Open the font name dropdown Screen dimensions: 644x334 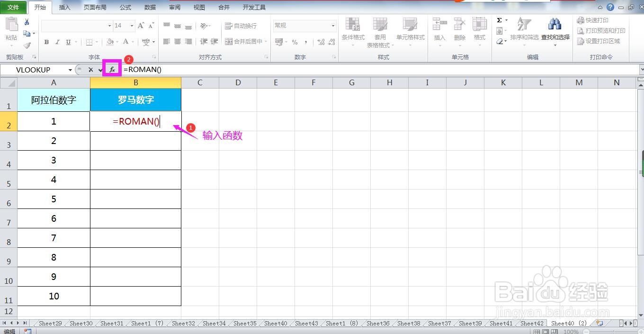click(x=110, y=26)
